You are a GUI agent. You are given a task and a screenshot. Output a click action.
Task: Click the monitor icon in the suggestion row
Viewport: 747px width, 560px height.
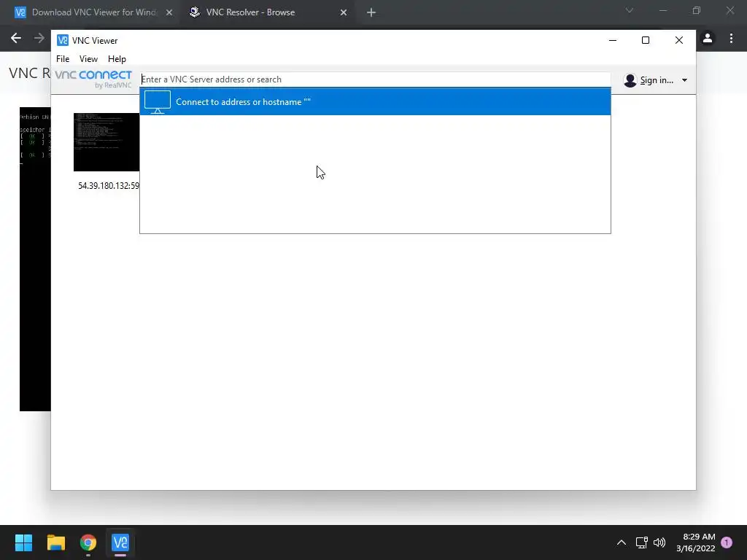click(x=158, y=102)
